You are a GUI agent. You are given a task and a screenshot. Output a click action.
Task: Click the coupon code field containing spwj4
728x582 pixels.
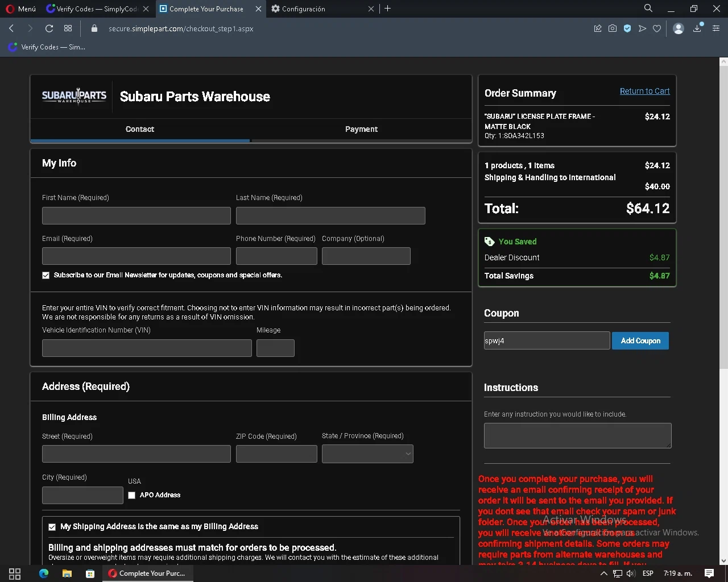[547, 340]
